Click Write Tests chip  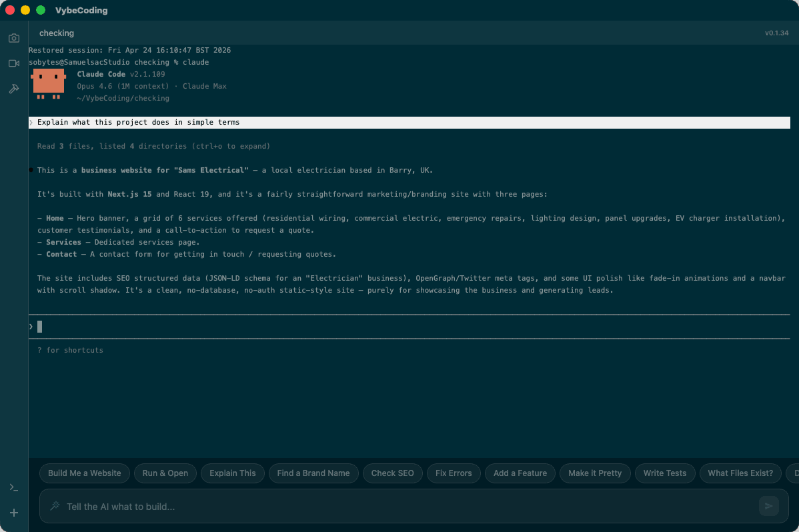[x=665, y=473]
